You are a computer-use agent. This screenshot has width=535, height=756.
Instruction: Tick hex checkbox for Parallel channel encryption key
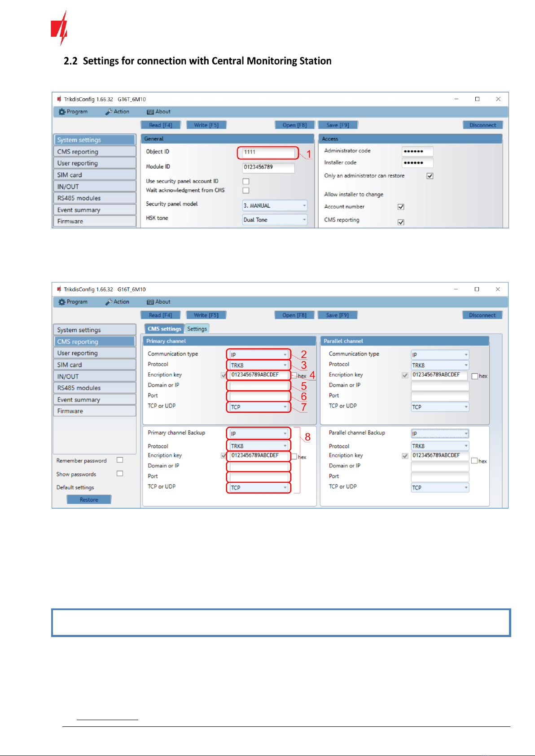[x=475, y=376]
